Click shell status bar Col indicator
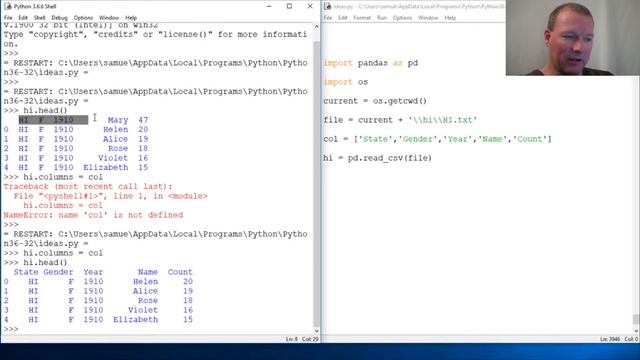Screen dimensions: 640x360 (310, 339)
